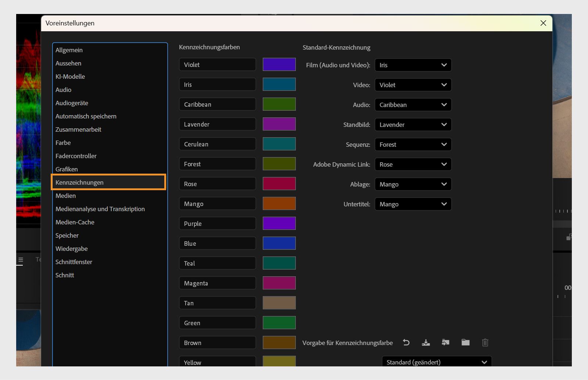Click the Forest color swatch
This screenshot has height=380, width=588.
pos(279,164)
